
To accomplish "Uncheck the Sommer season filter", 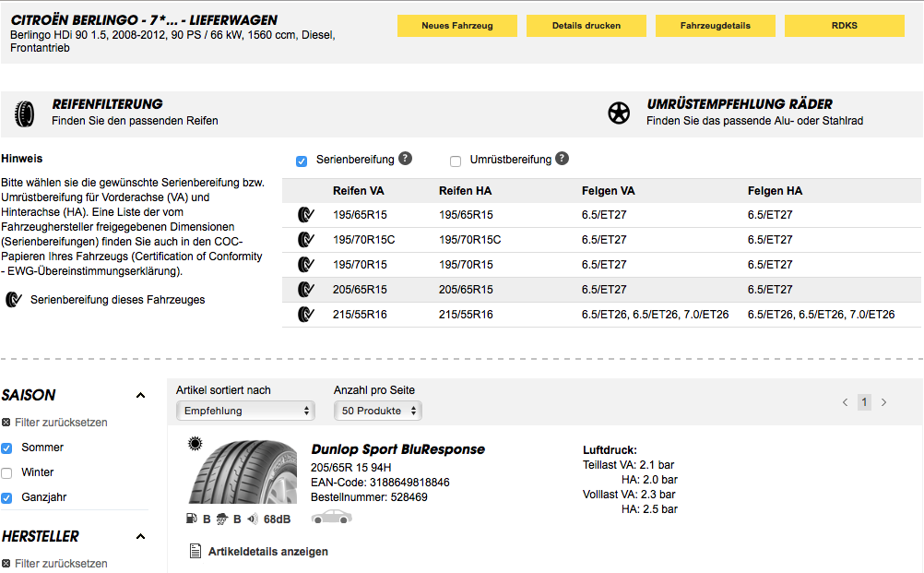I will [6, 448].
